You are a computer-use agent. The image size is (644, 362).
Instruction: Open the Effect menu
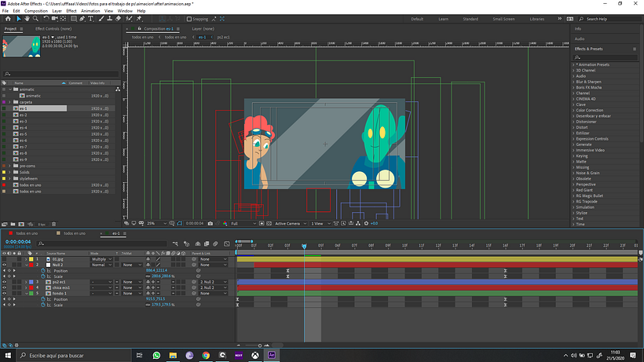(71, 11)
